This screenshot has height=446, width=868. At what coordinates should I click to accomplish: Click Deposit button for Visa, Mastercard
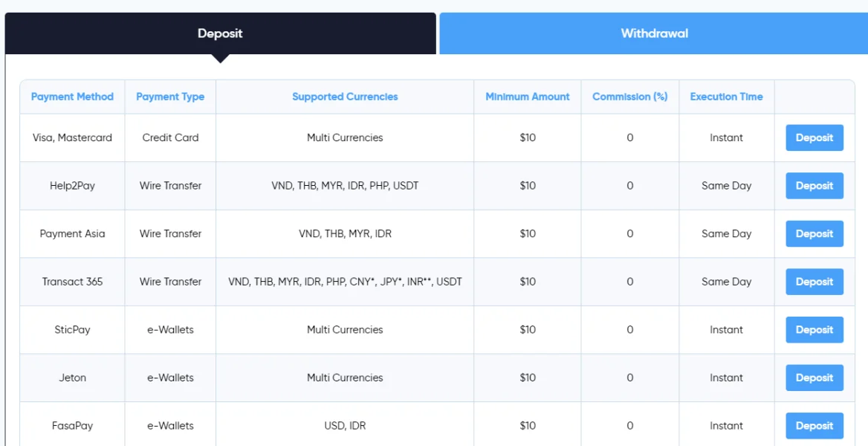[x=814, y=138]
